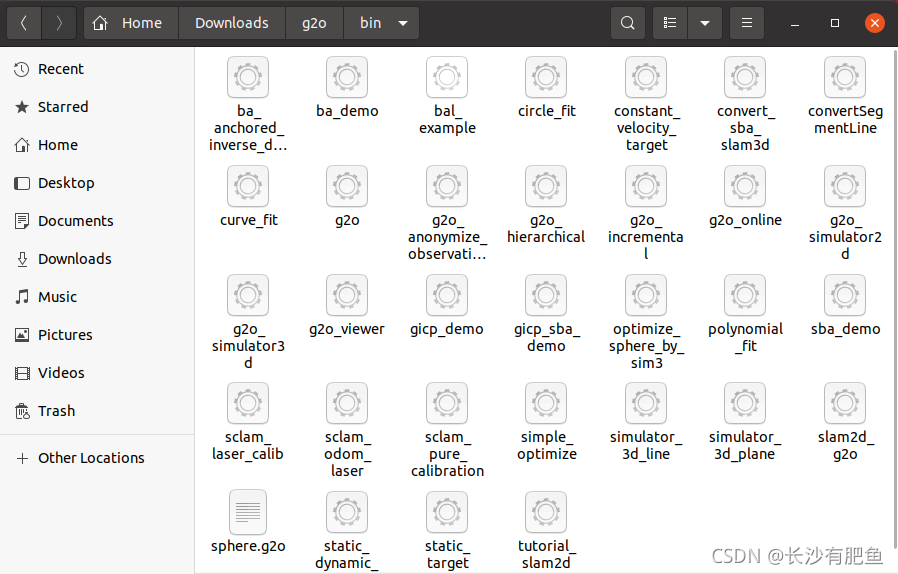
Task: Open the search tool magnifier icon
Action: (628, 23)
